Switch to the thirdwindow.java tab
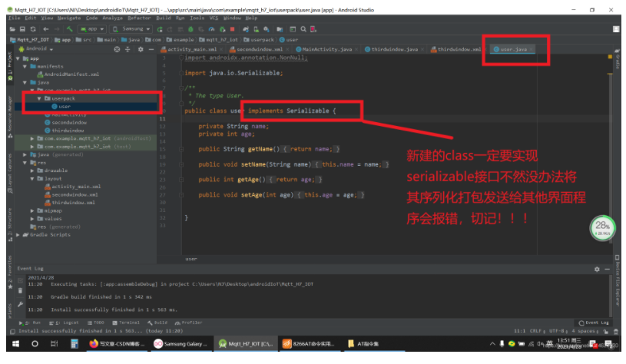The height and width of the screenshot is (364, 626). [x=395, y=49]
